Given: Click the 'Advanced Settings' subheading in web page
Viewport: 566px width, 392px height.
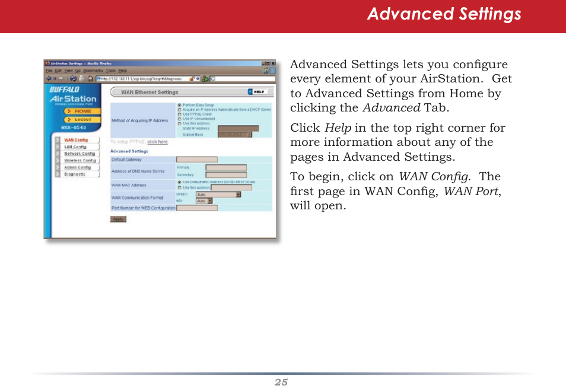Looking at the screenshot, I should point(129,151).
